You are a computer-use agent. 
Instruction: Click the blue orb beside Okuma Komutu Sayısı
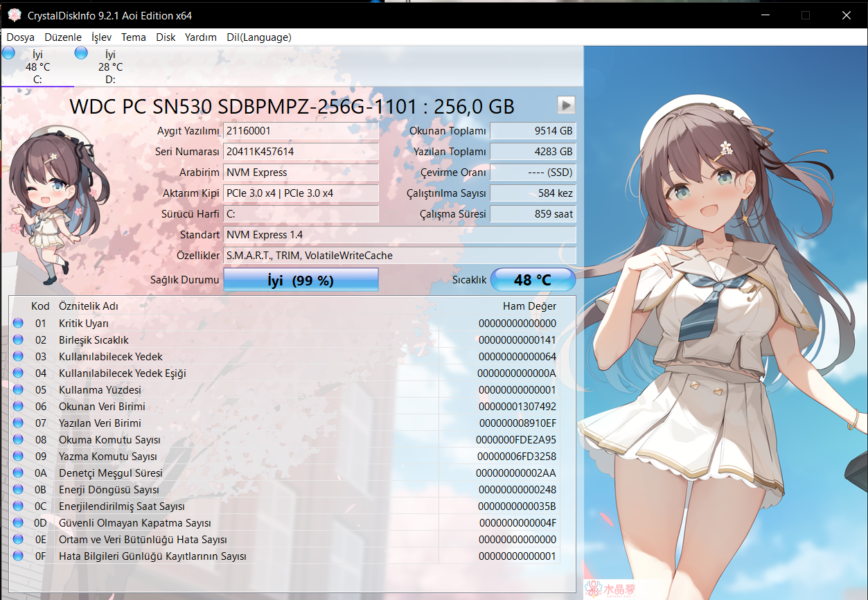[18, 439]
